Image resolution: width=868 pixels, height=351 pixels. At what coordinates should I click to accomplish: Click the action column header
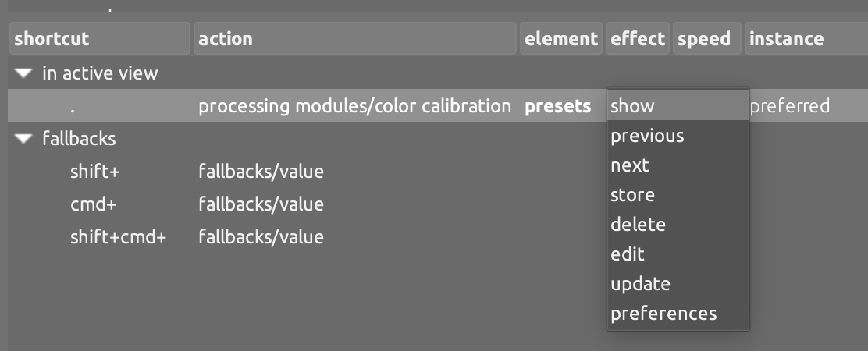coord(355,38)
